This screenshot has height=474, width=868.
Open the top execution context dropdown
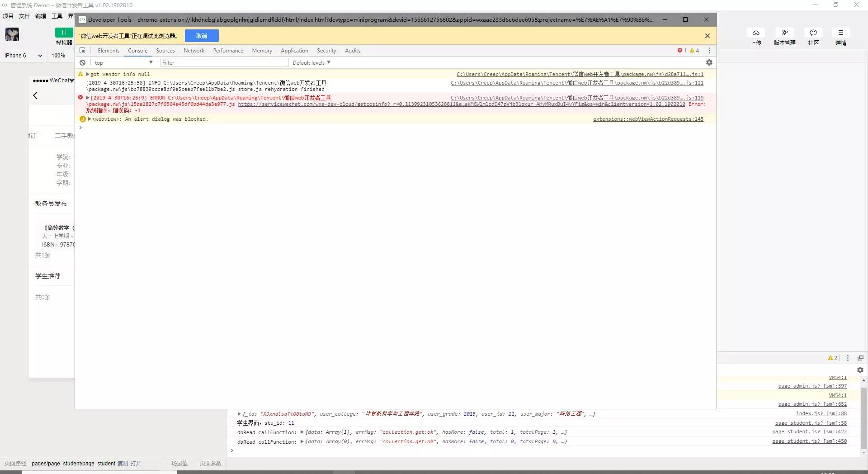[123, 63]
